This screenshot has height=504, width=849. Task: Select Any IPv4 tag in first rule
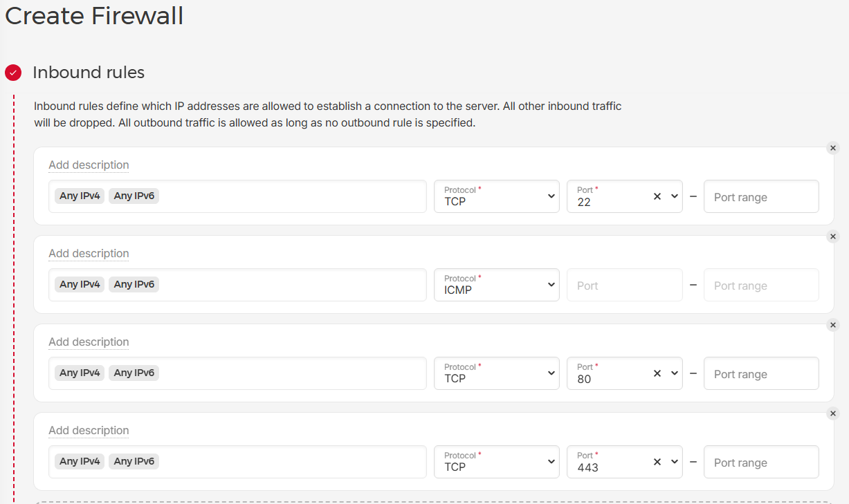tap(80, 196)
